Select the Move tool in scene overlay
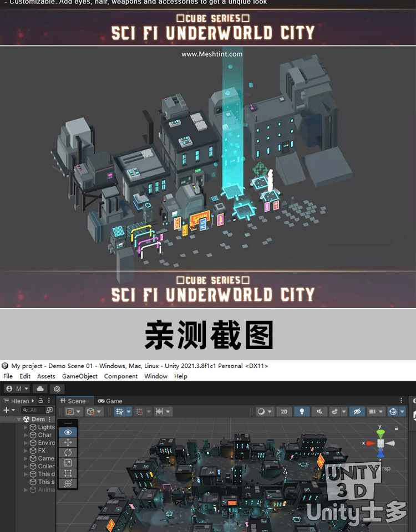 (68, 442)
